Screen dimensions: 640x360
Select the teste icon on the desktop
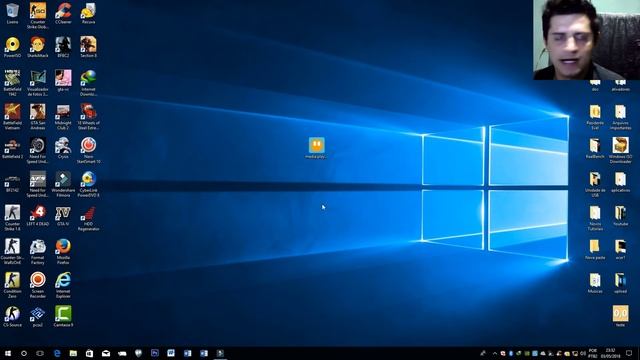pyautogui.click(x=620, y=317)
